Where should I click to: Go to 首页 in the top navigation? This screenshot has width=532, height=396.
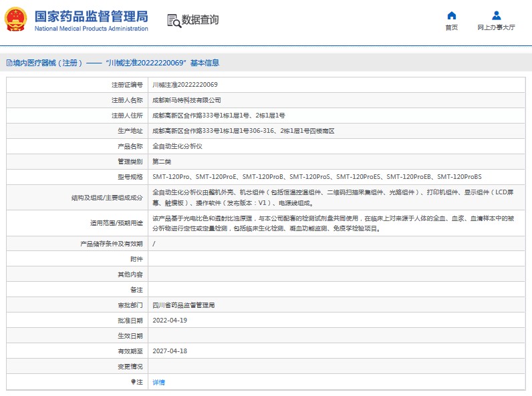pos(451,27)
